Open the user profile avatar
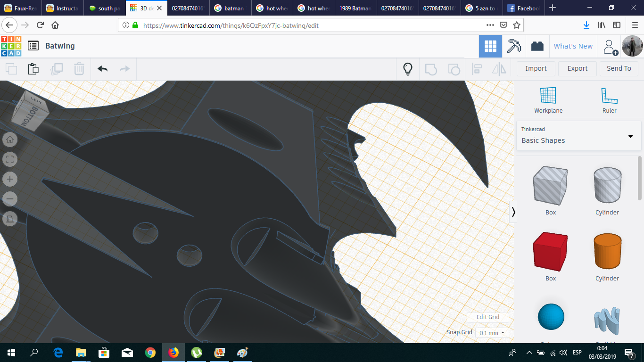This screenshot has width=644, height=362. [632, 46]
